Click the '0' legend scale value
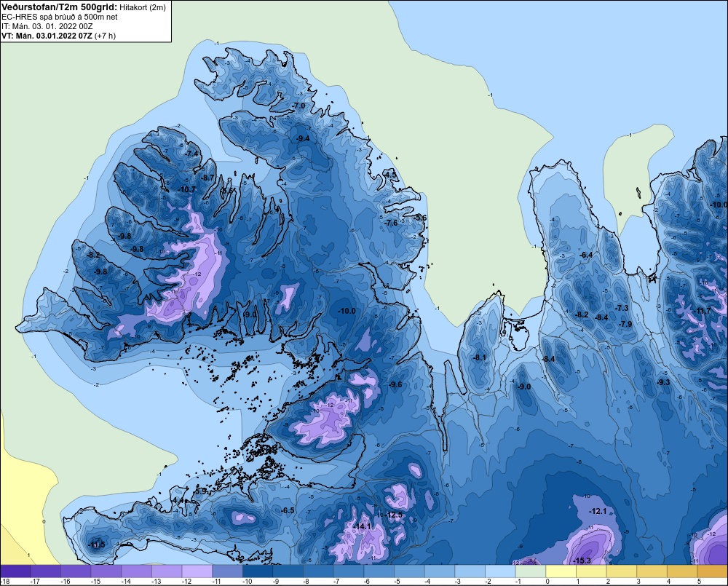The image size is (728, 586). tap(548, 582)
